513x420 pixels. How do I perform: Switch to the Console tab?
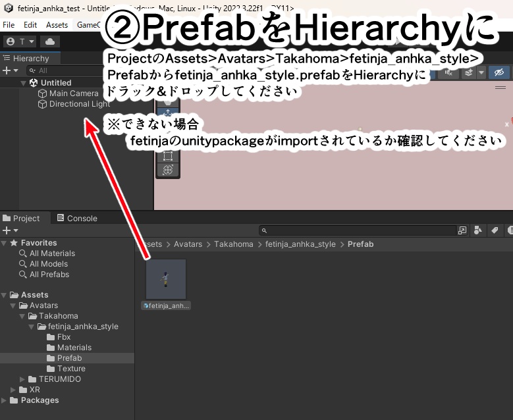click(x=77, y=218)
